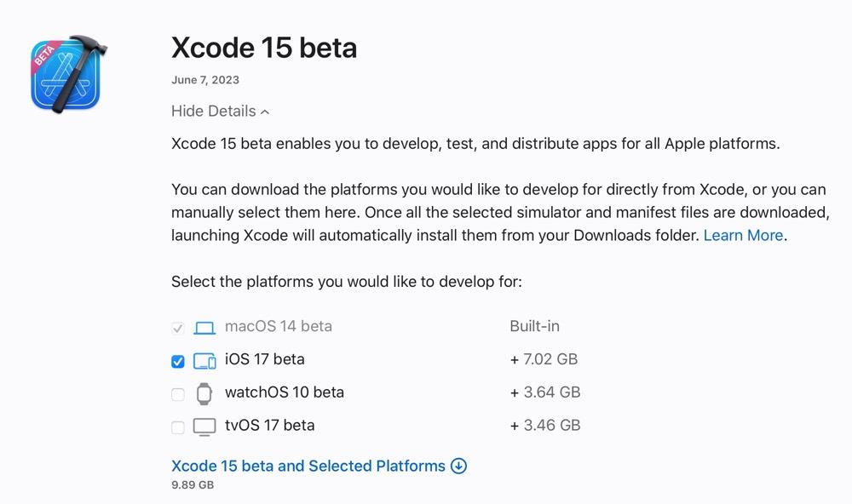852x504 pixels.
Task: Click the Xcode 15 beta app icon
Action: 66,75
